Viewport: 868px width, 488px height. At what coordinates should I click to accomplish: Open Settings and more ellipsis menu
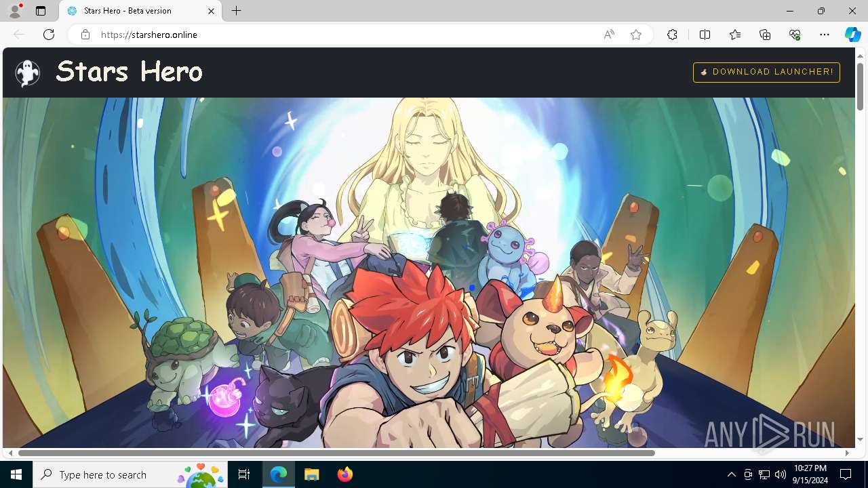click(x=825, y=35)
